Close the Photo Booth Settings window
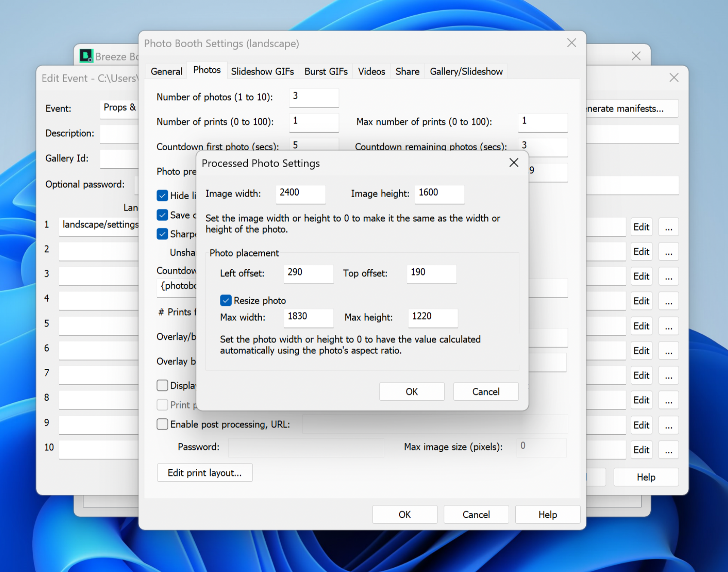The height and width of the screenshot is (572, 728). pyautogui.click(x=571, y=43)
